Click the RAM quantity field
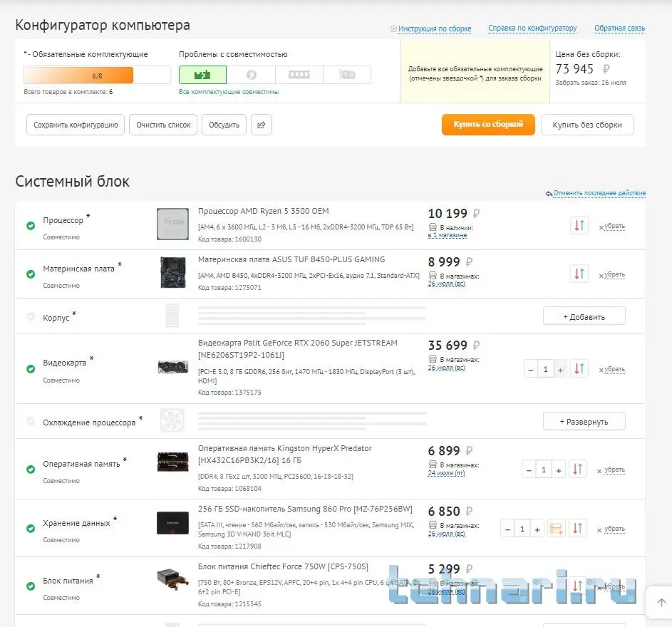 pyautogui.click(x=544, y=470)
